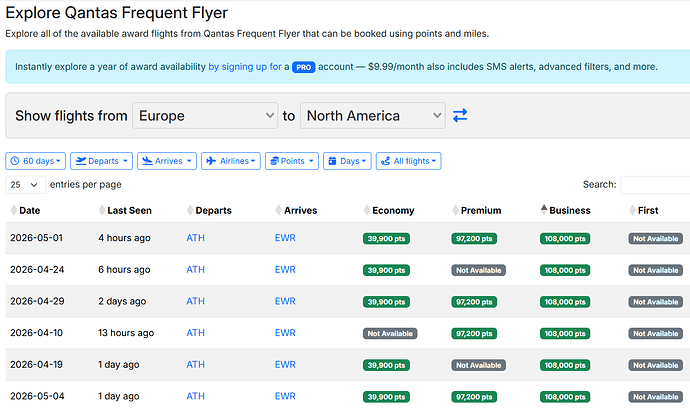Open the 60 days range filter

tap(37, 161)
